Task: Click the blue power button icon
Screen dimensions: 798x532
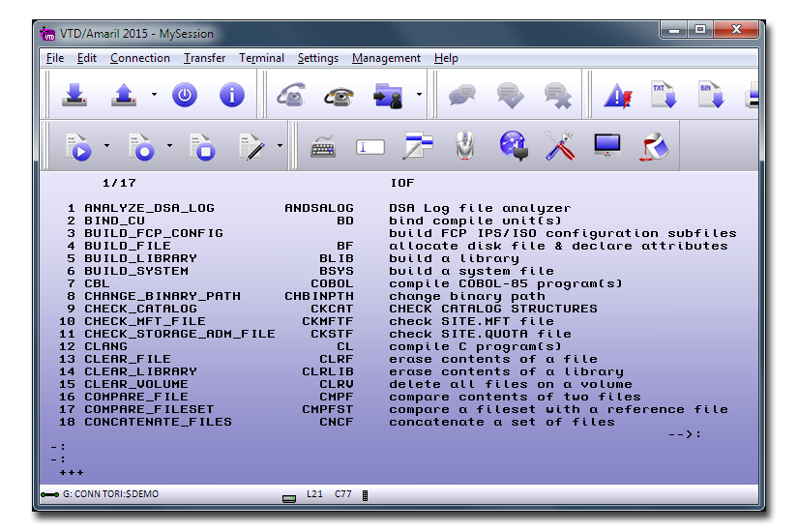Action: [x=184, y=95]
